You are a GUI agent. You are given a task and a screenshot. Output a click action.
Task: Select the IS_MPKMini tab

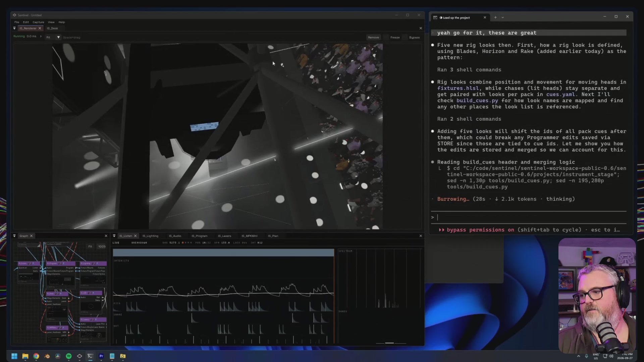[x=249, y=236]
